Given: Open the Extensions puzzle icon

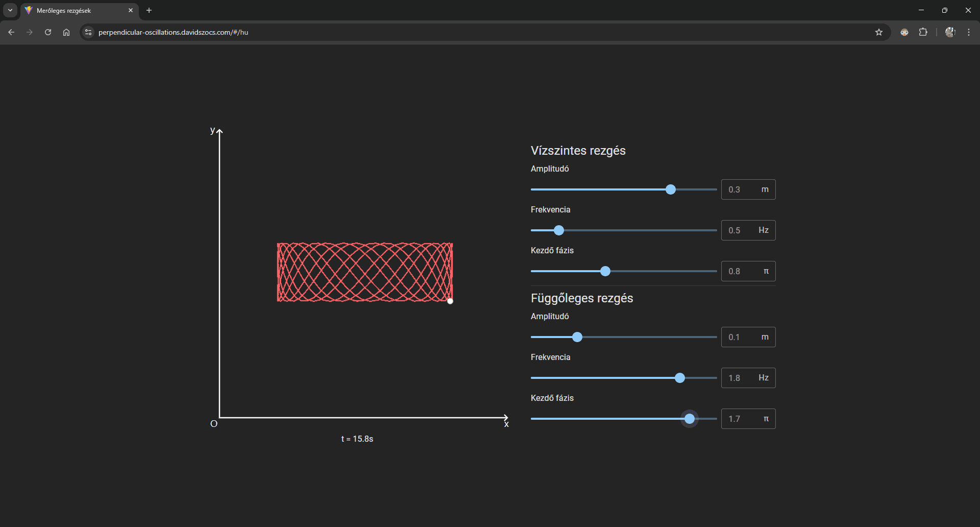Looking at the screenshot, I should pyautogui.click(x=923, y=32).
